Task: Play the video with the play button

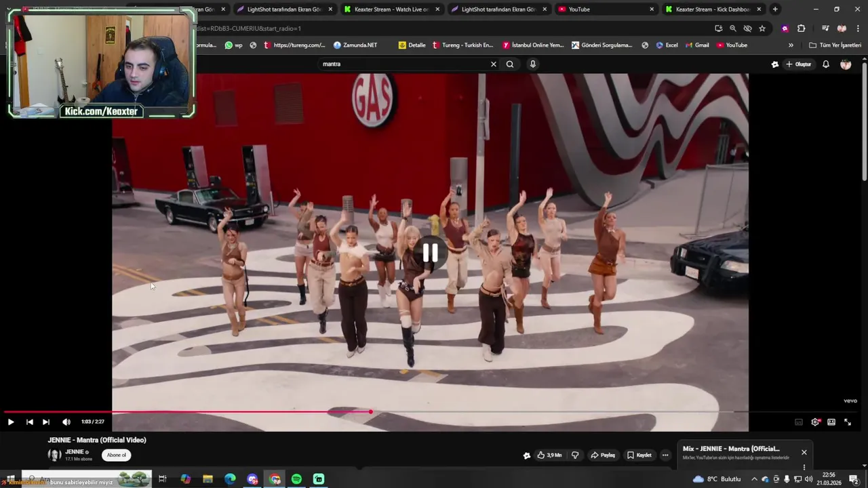Action: click(x=11, y=422)
